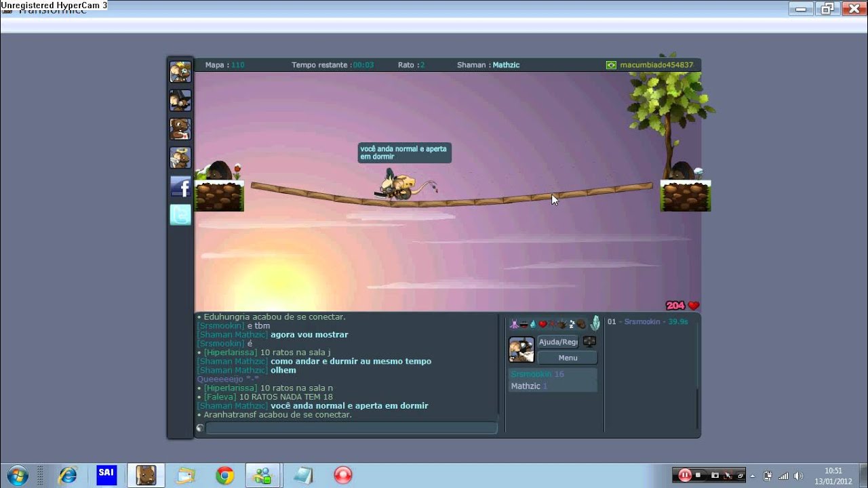The height and width of the screenshot is (488, 868).
Task: Open the monitor fullscreen icon beside Ajuda
Action: point(589,341)
